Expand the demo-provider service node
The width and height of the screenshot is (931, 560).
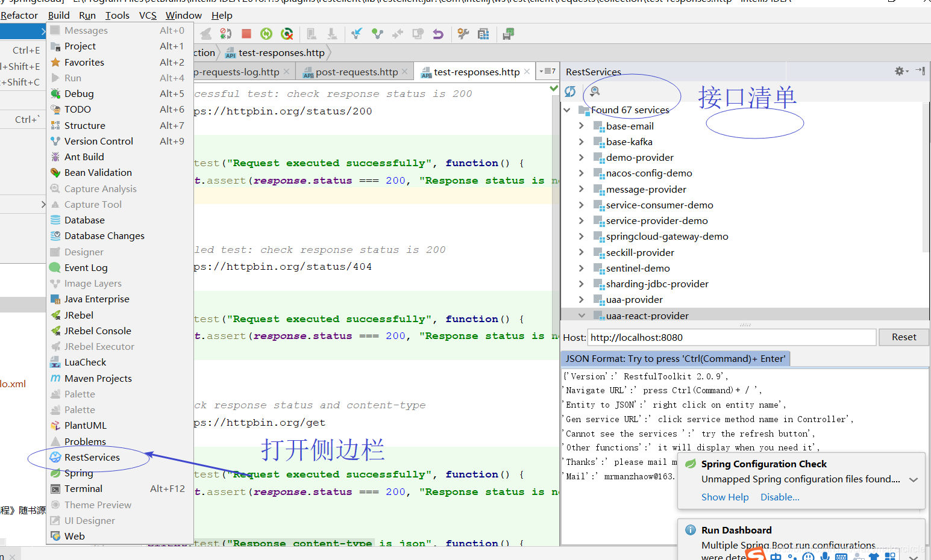click(581, 157)
